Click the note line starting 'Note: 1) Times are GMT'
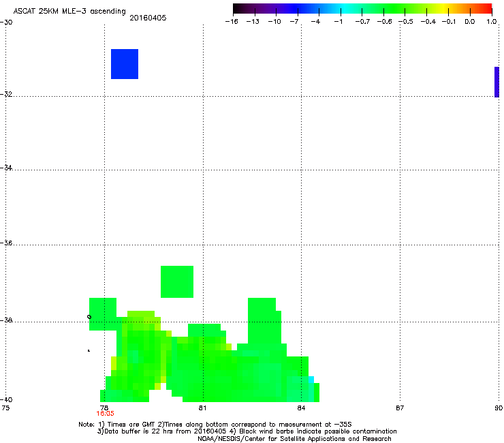 pyautogui.click(x=215, y=425)
